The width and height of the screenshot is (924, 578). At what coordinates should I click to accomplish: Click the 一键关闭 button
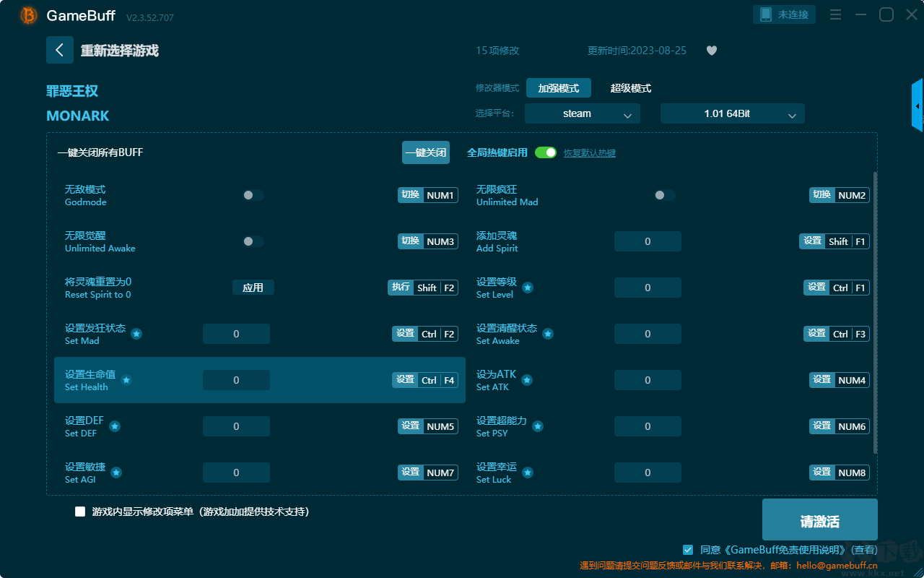[x=426, y=152]
